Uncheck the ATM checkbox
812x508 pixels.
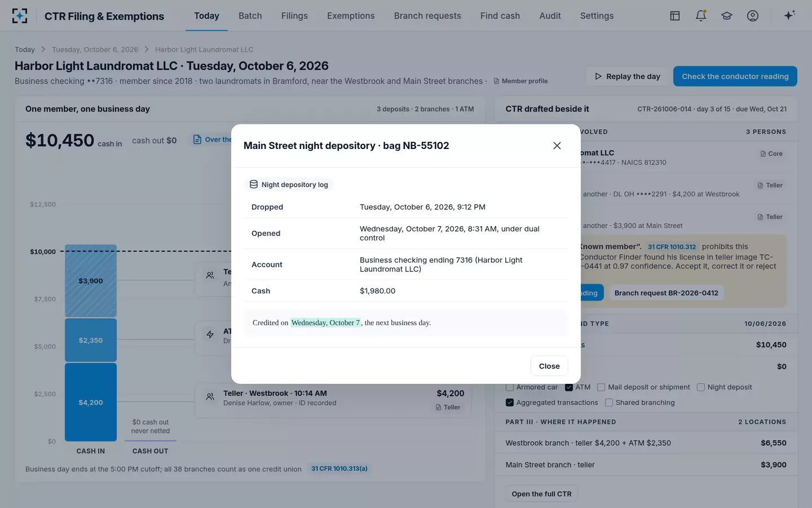point(569,387)
